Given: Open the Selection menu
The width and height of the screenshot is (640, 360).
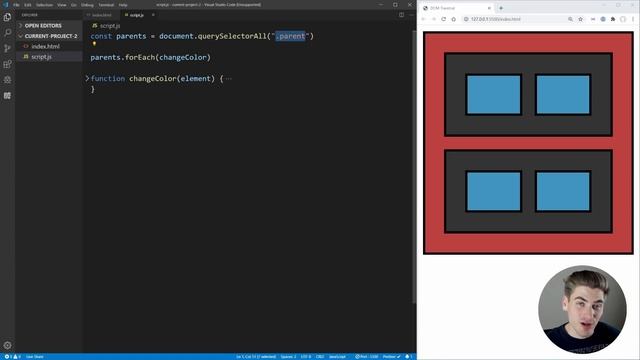Looking at the screenshot, I should click(x=44, y=5).
